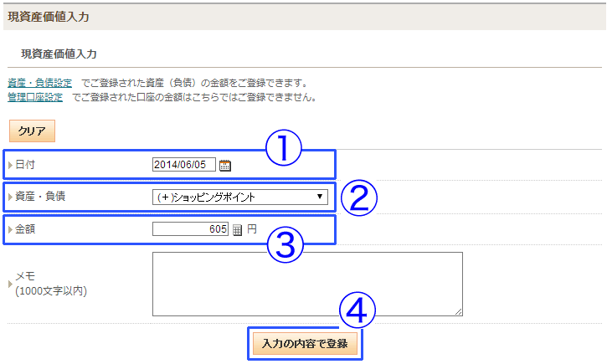Open the (+)ショッピングポイント dropdown
The image size is (607, 364).
(240, 197)
